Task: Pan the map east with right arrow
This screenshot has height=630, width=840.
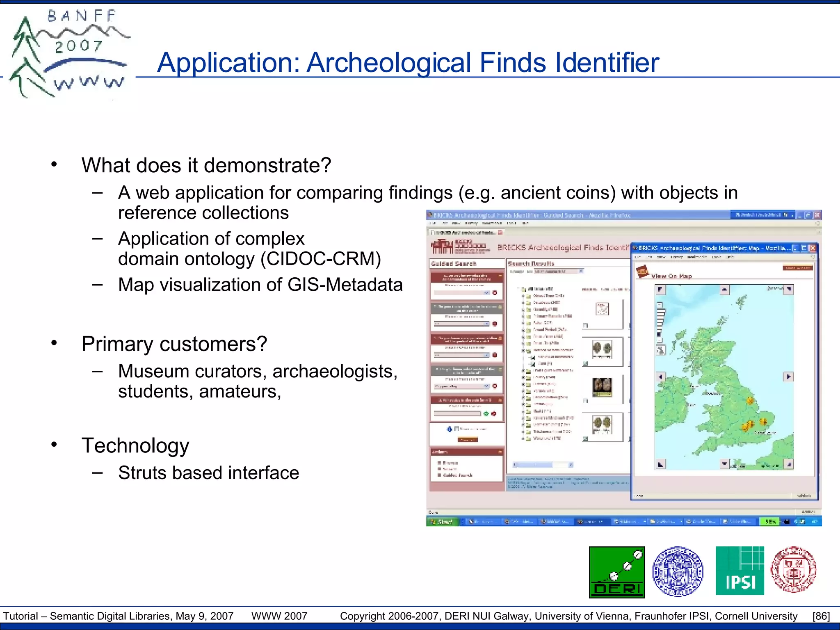Action: [x=788, y=377]
